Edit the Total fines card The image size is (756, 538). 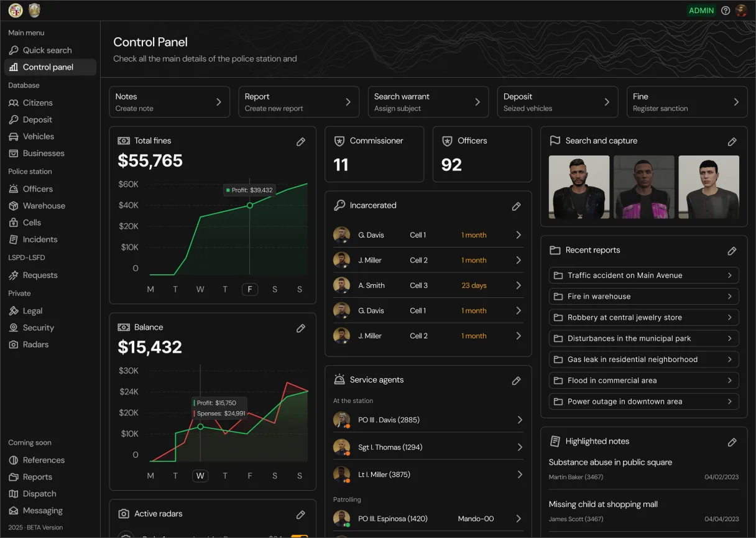(301, 142)
